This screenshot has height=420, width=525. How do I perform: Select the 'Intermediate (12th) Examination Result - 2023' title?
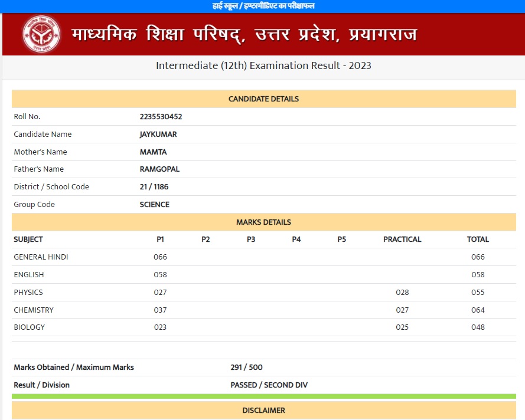[263, 65]
